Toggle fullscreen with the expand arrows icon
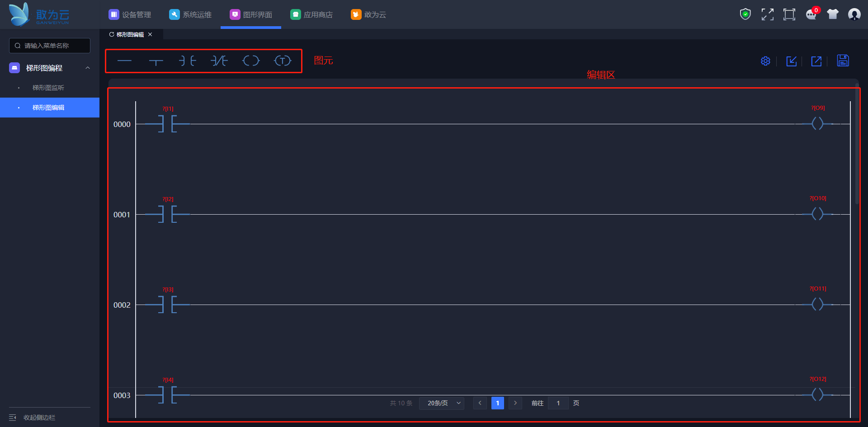The width and height of the screenshot is (868, 427). pos(768,14)
